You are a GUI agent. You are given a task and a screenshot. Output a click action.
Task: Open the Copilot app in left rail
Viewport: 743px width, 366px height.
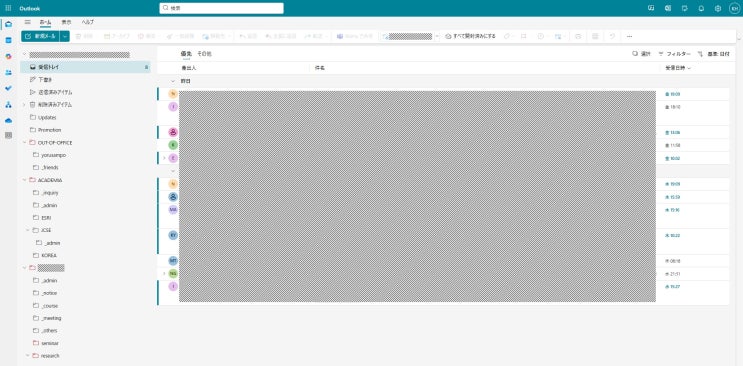8,56
